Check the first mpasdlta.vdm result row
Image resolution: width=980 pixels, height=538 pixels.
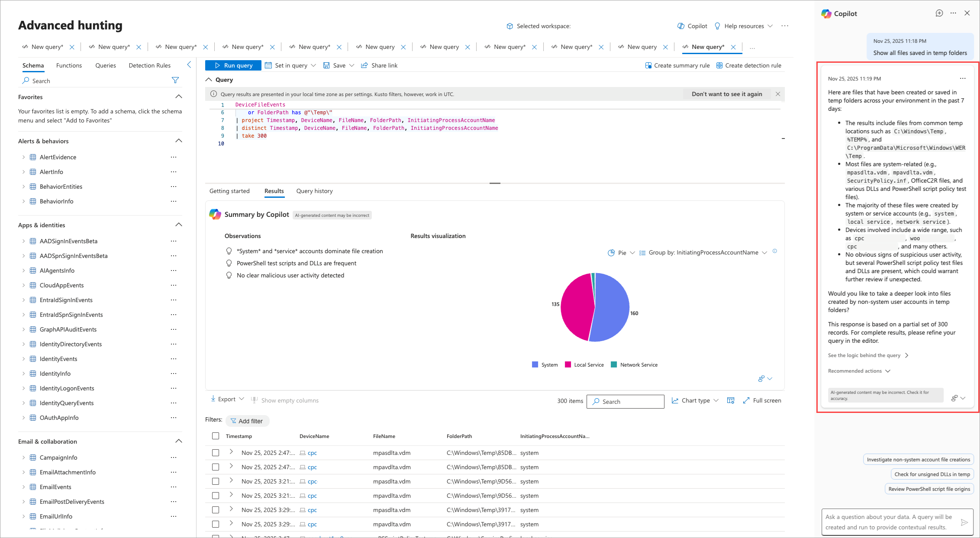216,453
